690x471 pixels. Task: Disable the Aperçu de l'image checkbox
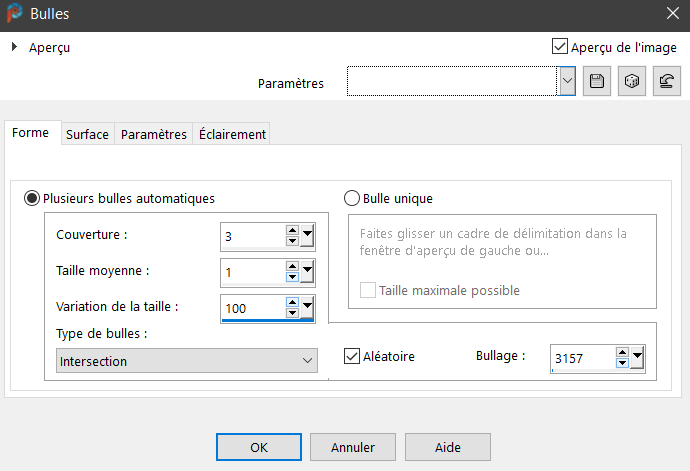(x=560, y=46)
